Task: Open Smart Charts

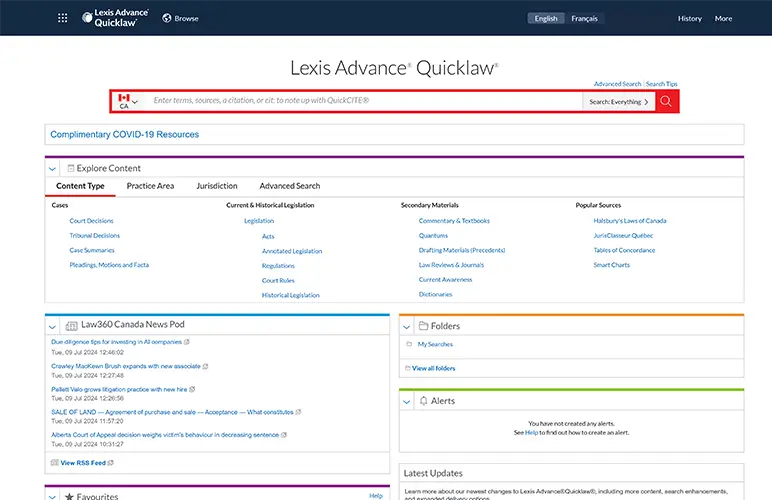Action: [611, 265]
